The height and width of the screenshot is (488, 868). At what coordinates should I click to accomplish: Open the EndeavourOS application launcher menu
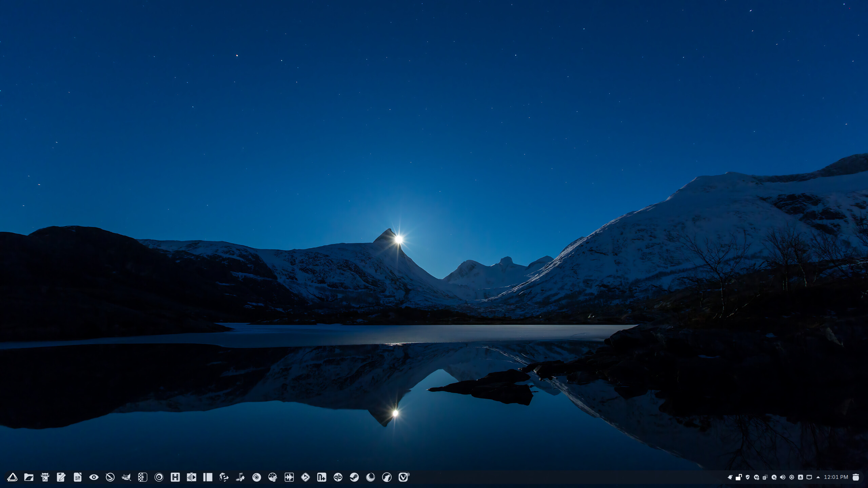[x=12, y=477]
